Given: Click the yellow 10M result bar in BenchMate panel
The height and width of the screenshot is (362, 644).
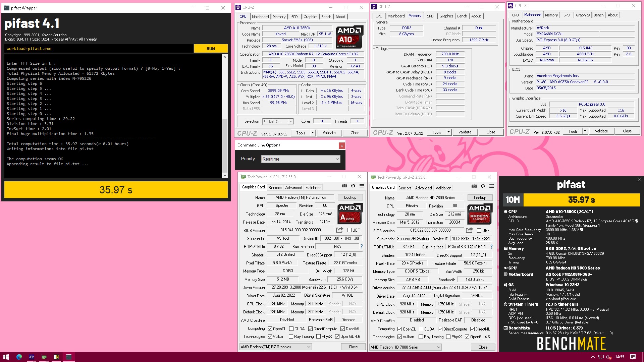Looking at the screenshot, I should [x=582, y=200].
